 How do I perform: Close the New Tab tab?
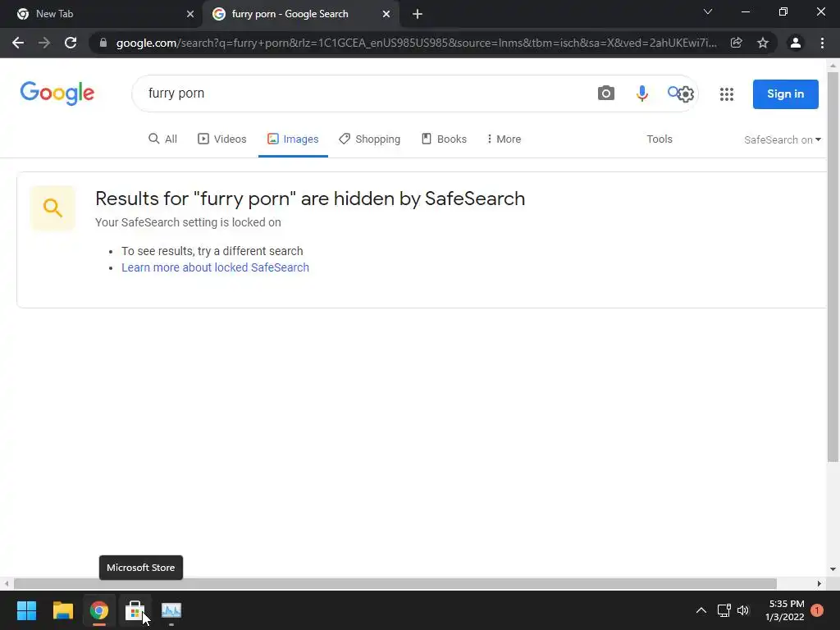tap(190, 14)
